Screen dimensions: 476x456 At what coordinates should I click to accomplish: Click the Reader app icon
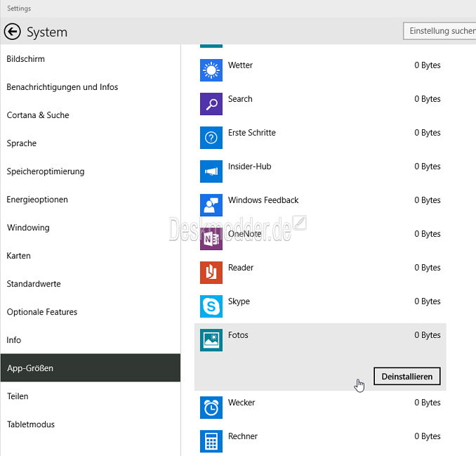tap(211, 273)
